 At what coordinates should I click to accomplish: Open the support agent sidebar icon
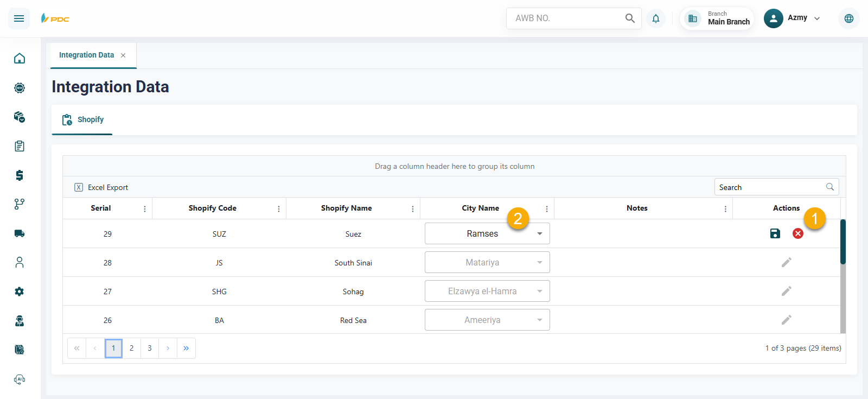(x=20, y=321)
